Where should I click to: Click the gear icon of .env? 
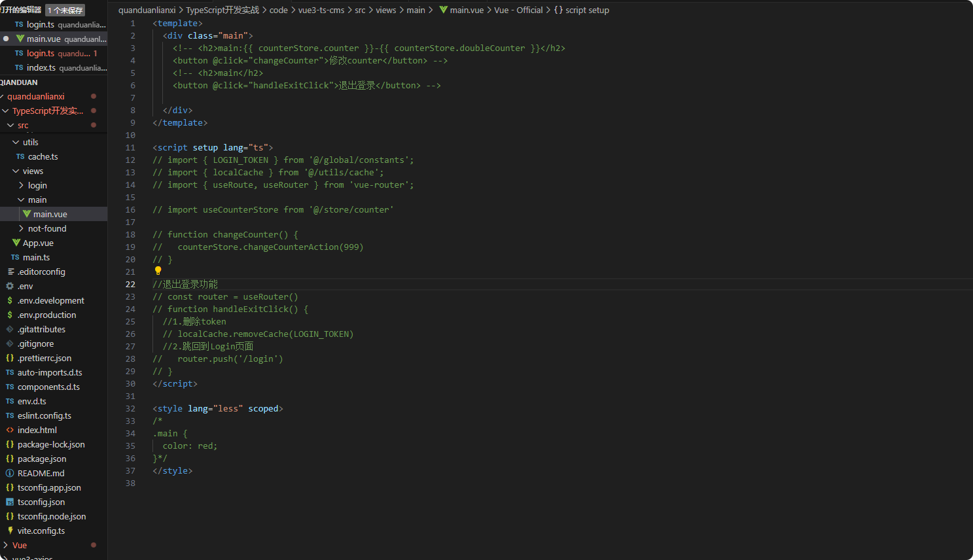click(10, 286)
